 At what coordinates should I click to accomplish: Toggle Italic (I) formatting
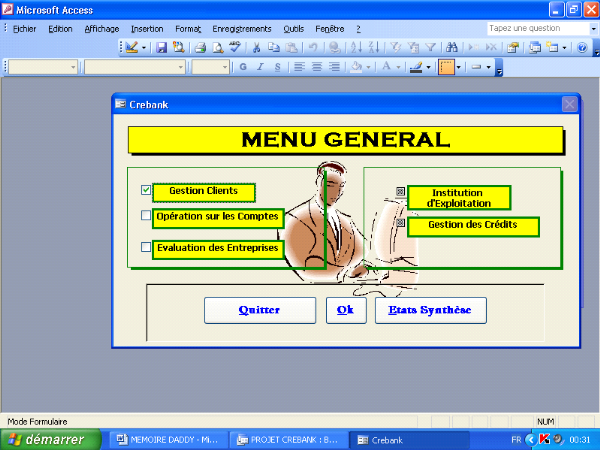260,67
